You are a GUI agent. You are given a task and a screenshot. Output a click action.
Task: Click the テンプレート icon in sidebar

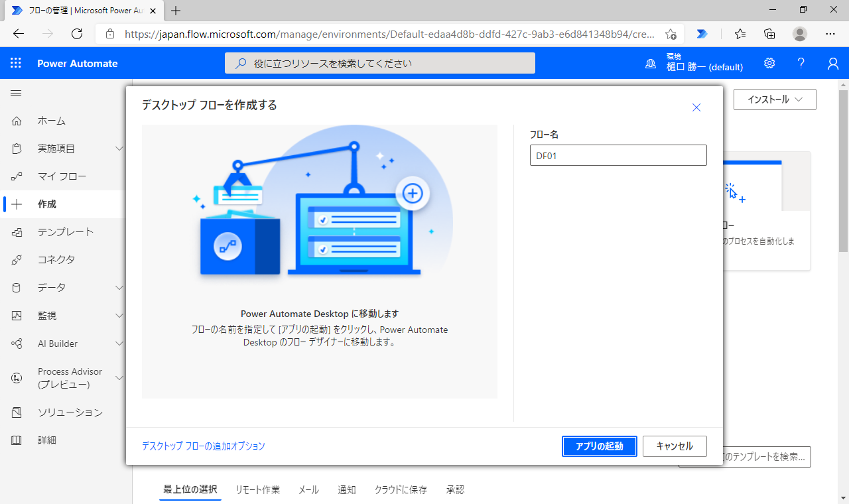17,232
